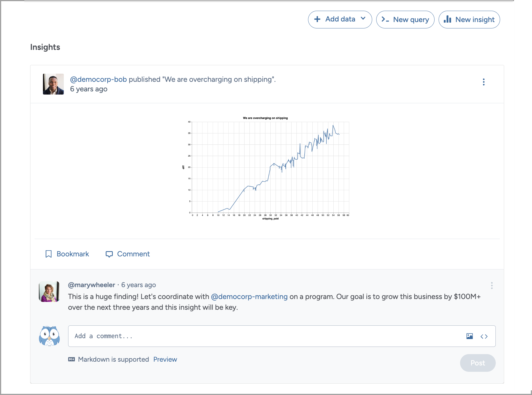The height and width of the screenshot is (395, 532).
Task: Open the Add data dropdown
Action: pos(340,19)
